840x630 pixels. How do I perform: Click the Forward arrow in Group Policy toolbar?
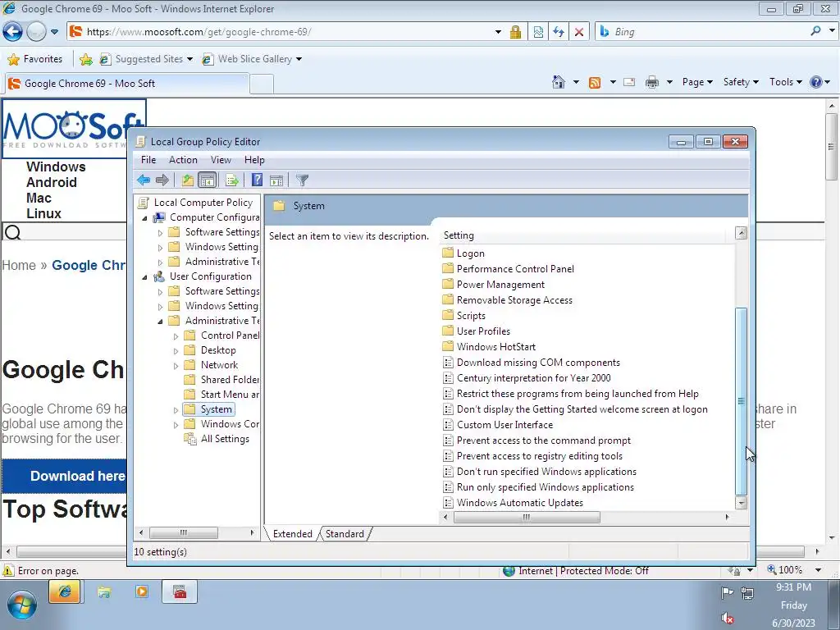coord(162,180)
